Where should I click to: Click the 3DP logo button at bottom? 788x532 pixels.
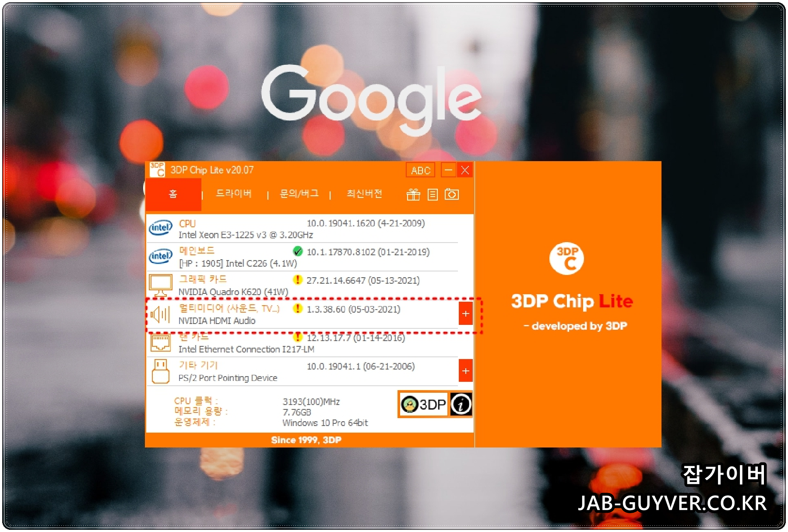point(423,404)
